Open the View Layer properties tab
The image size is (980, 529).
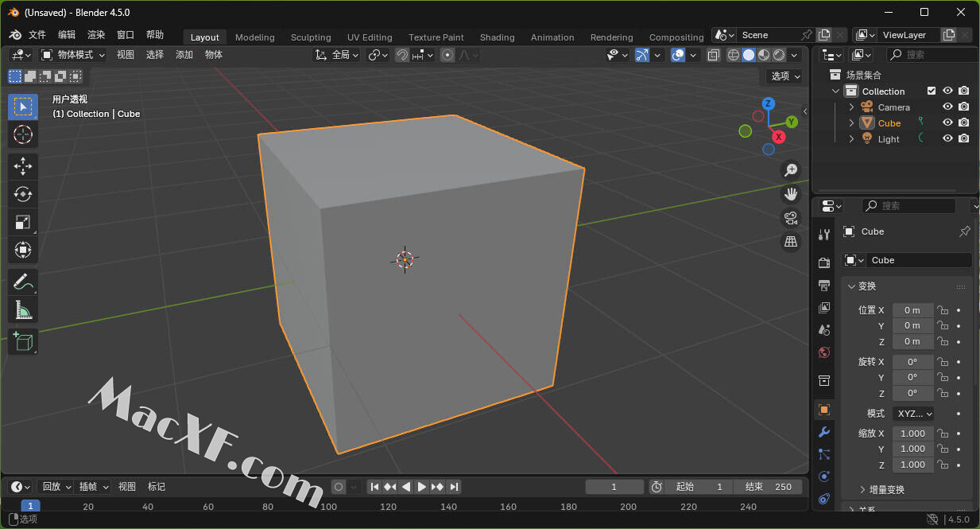coord(824,307)
